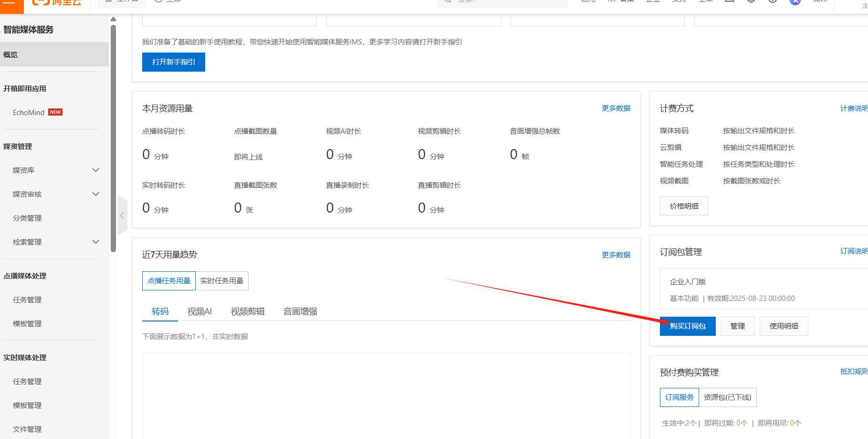Click the Aliyun logo in header

click(x=57, y=2)
